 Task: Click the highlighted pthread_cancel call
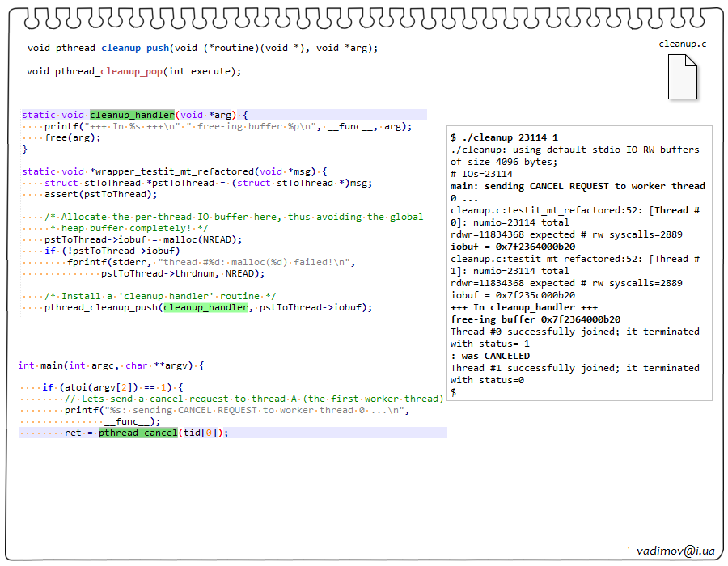click(x=138, y=433)
